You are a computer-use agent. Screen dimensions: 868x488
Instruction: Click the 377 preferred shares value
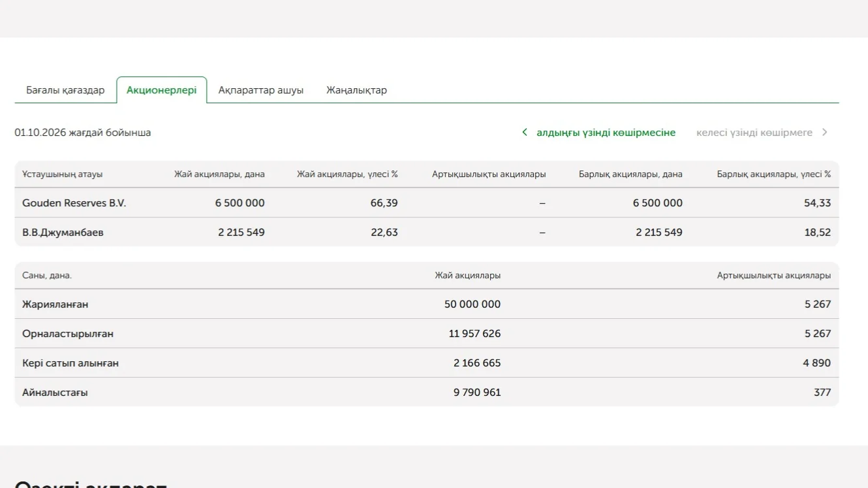click(x=822, y=393)
